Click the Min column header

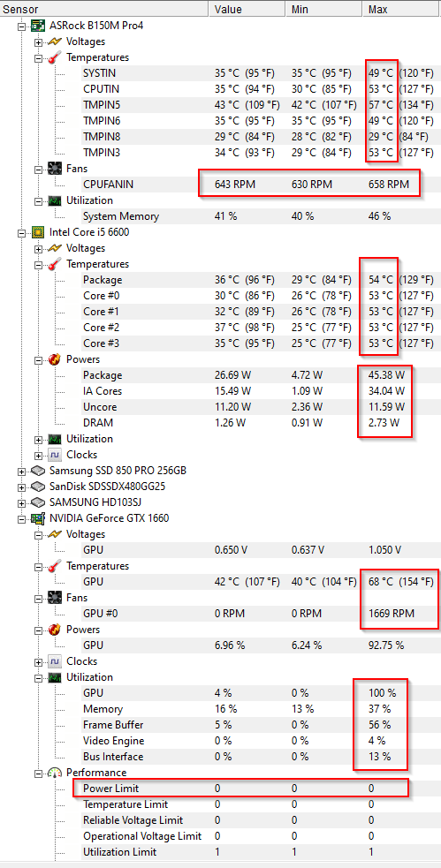324,9
